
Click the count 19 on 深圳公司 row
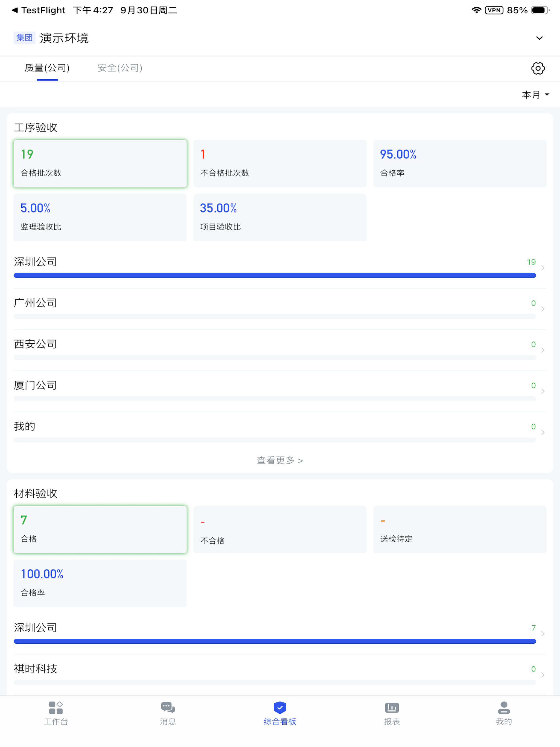point(531,262)
